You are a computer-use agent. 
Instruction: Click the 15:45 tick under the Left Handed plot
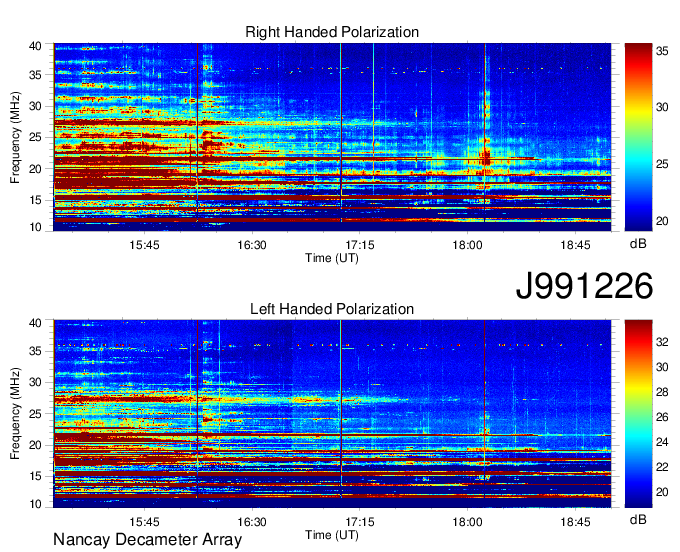click(144, 522)
